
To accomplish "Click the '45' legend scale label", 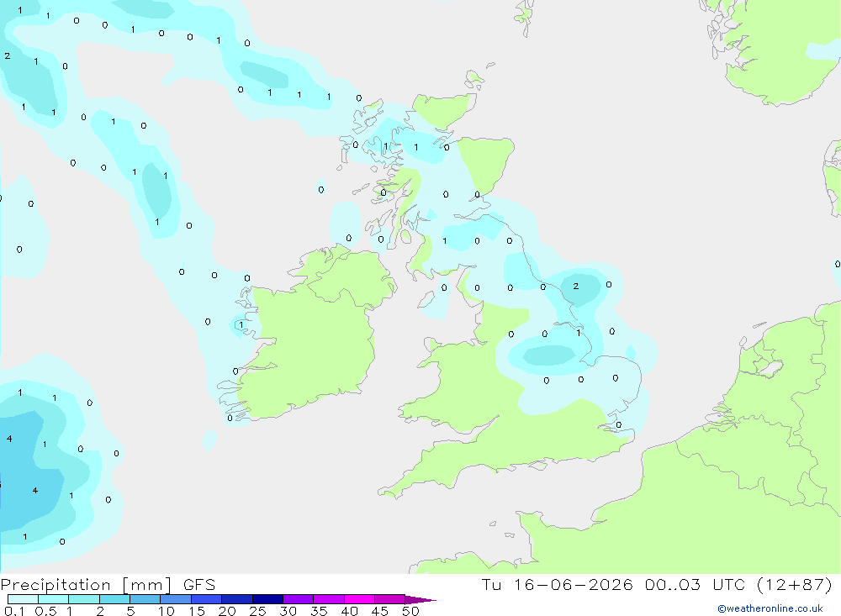I will click(x=380, y=611).
